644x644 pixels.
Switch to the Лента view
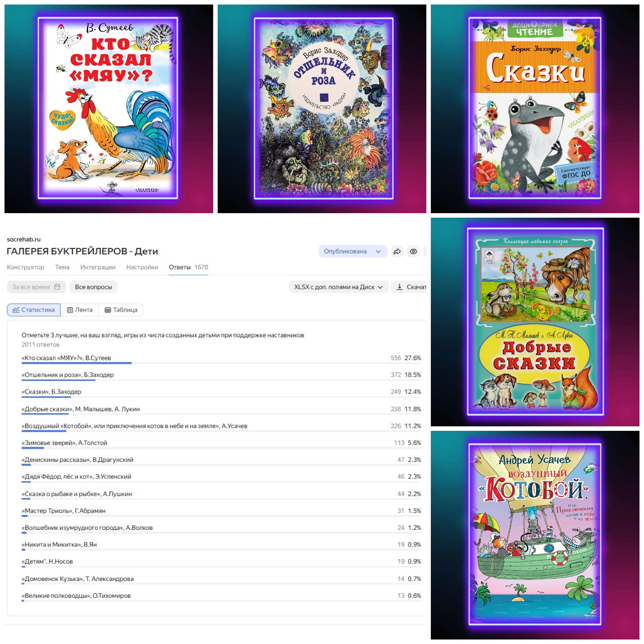(80, 310)
